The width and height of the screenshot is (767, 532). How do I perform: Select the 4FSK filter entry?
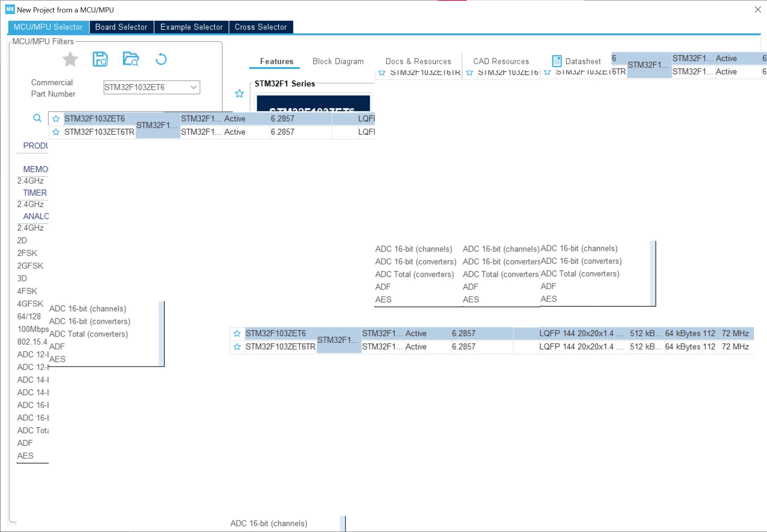tap(27, 291)
